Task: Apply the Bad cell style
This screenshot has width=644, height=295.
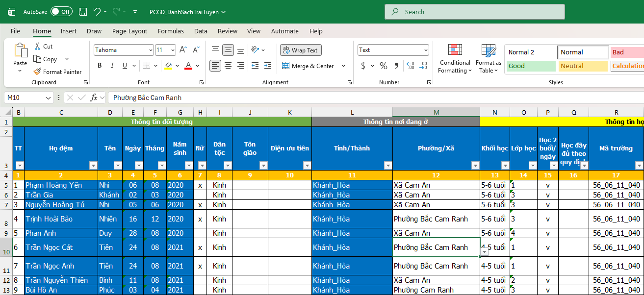Action: [627, 52]
